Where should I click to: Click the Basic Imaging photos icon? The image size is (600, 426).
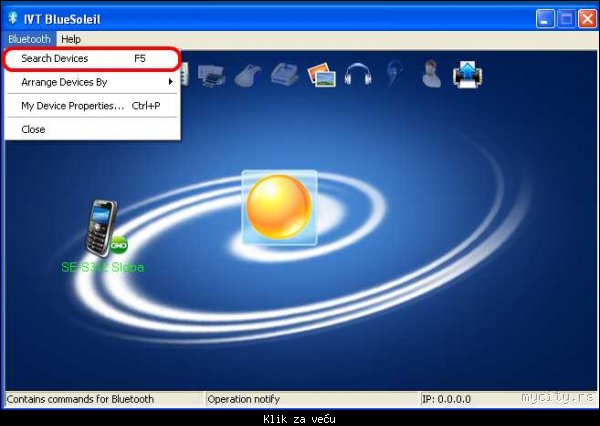tap(322, 75)
